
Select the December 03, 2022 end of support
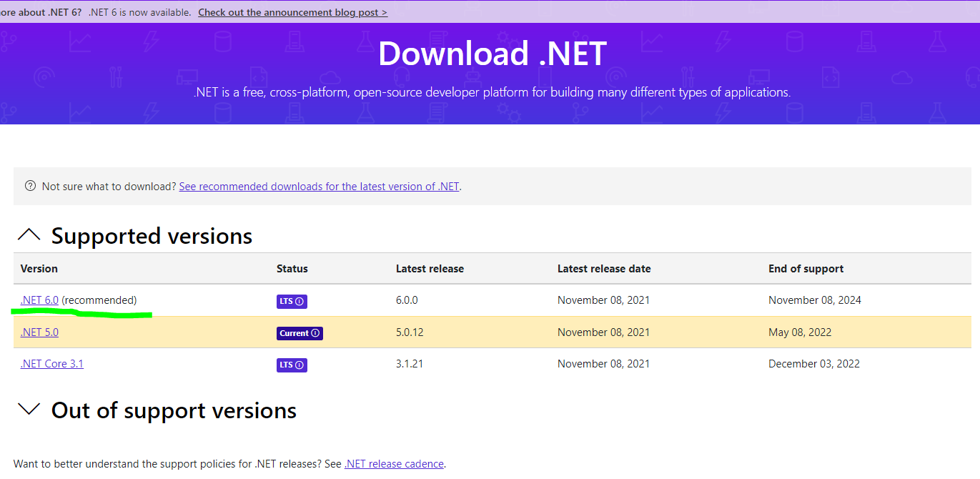(814, 363)
